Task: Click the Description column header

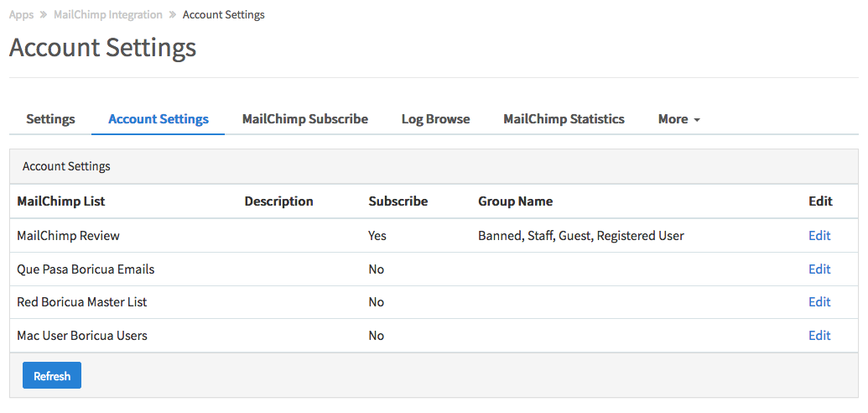Action: pyautogui.click(x=278, y=201)
